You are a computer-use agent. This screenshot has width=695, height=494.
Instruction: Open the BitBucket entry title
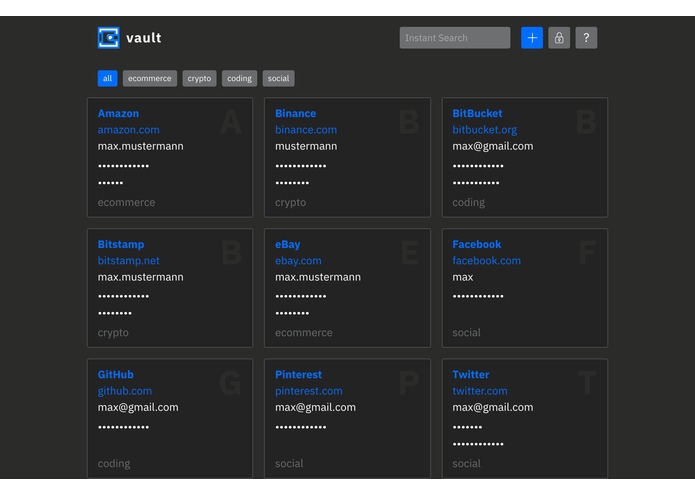point(477,113)
